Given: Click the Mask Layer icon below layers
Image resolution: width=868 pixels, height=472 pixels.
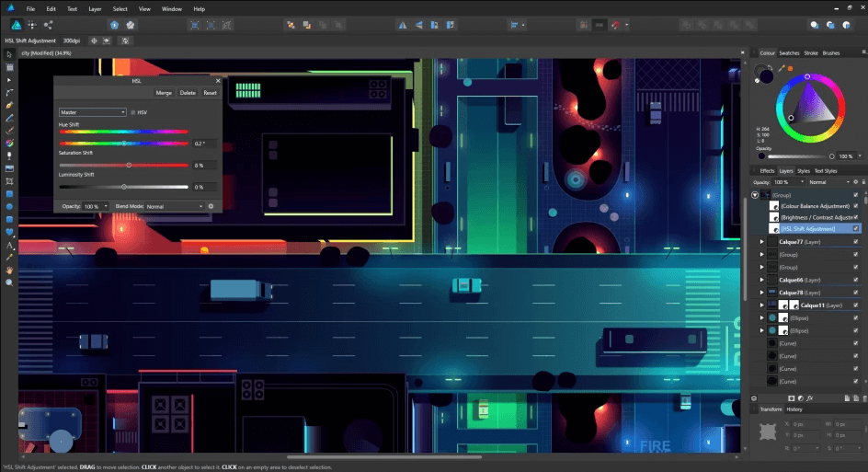Looking at the screenshot, I should click(x=791, y=398).
